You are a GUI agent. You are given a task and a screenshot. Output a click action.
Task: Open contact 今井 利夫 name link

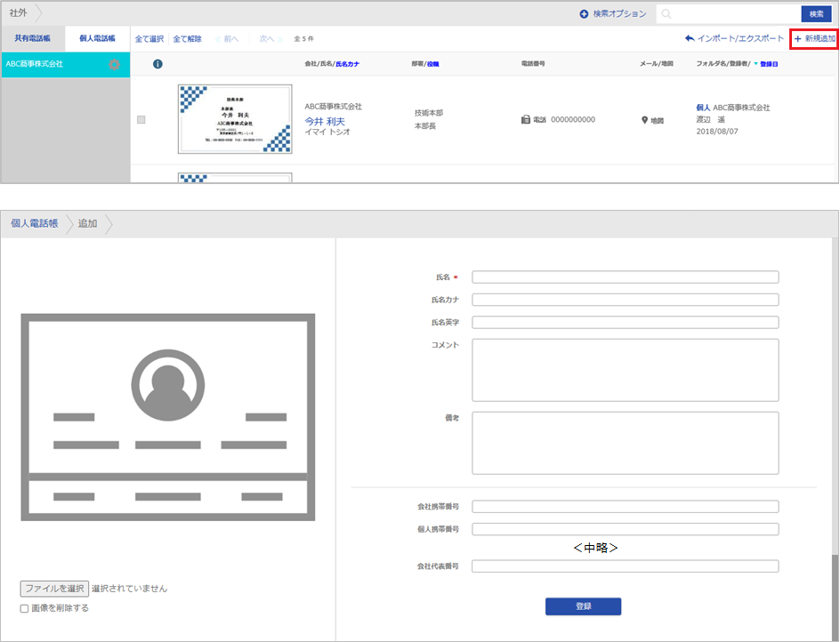pyautogui.click(x=325, y=122)
